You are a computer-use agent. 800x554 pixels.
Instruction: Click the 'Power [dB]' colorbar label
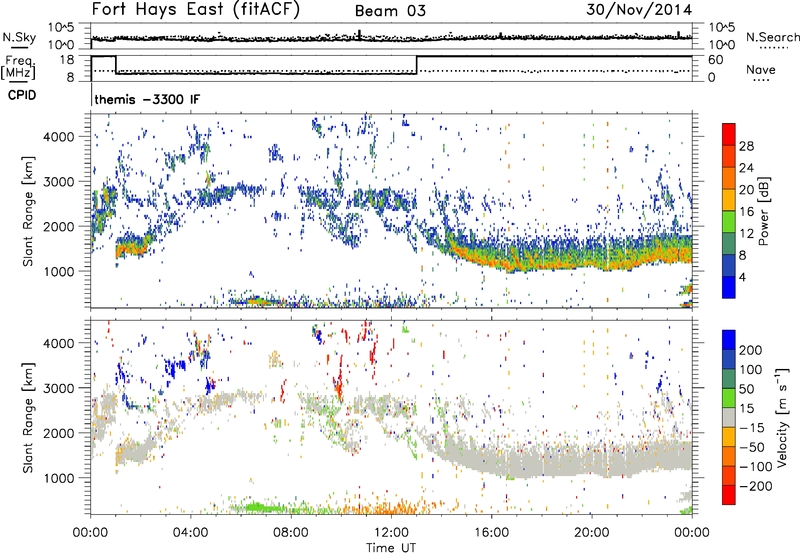click(764, 211)
